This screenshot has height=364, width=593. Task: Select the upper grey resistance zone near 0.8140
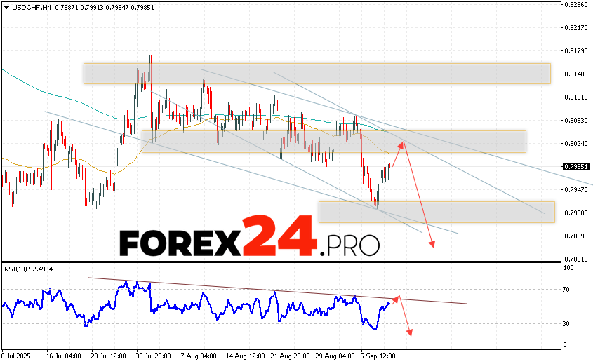[317, 73]
